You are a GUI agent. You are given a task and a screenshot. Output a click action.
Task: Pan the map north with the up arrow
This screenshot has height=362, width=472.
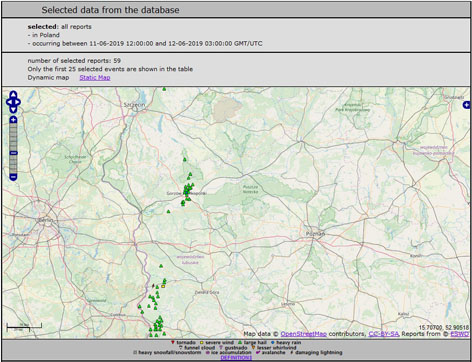(13, 95)
